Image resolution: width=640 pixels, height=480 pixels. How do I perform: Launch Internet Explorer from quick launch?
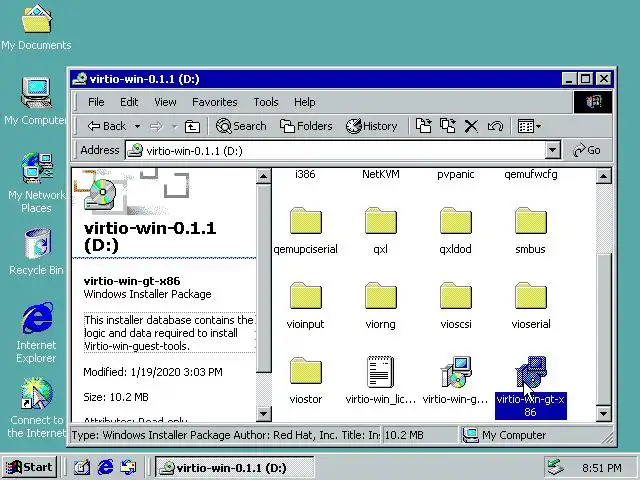click(105, 467)
